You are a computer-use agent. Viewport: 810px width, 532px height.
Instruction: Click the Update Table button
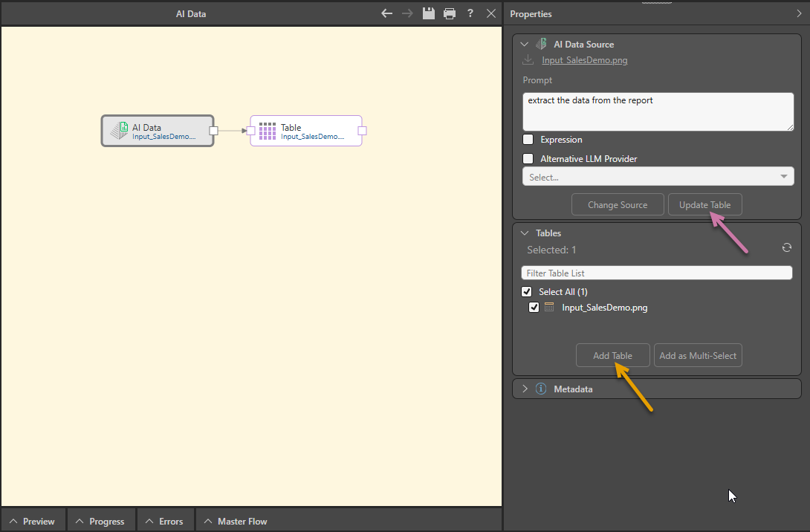[704, 205]
